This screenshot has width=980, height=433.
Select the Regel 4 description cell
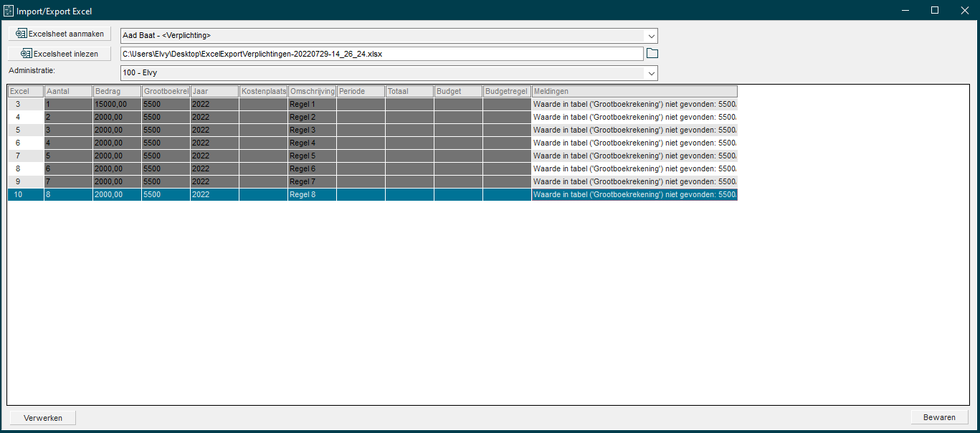[312, 143]
